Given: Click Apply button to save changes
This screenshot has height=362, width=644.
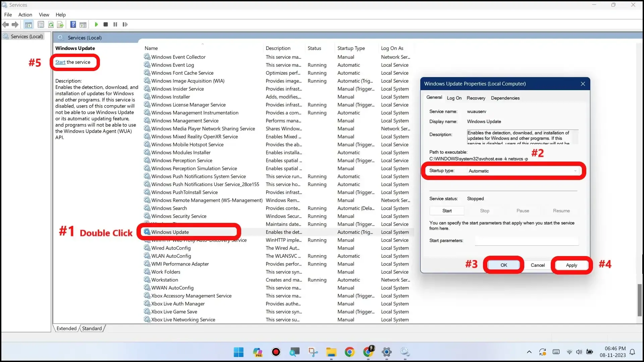Looking at the screenshot, I should coord(571,265).
